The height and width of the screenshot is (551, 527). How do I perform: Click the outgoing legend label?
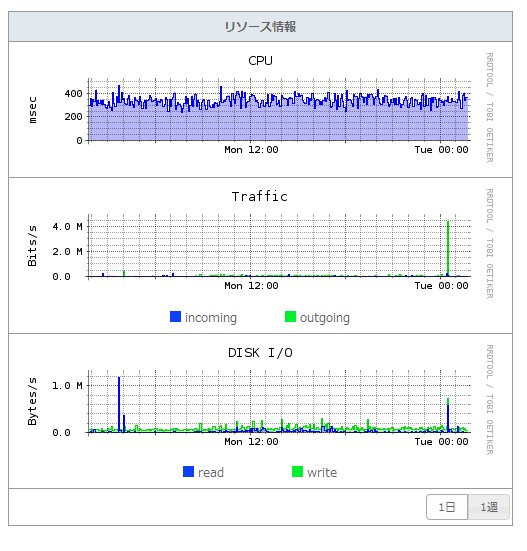(325, 317)
